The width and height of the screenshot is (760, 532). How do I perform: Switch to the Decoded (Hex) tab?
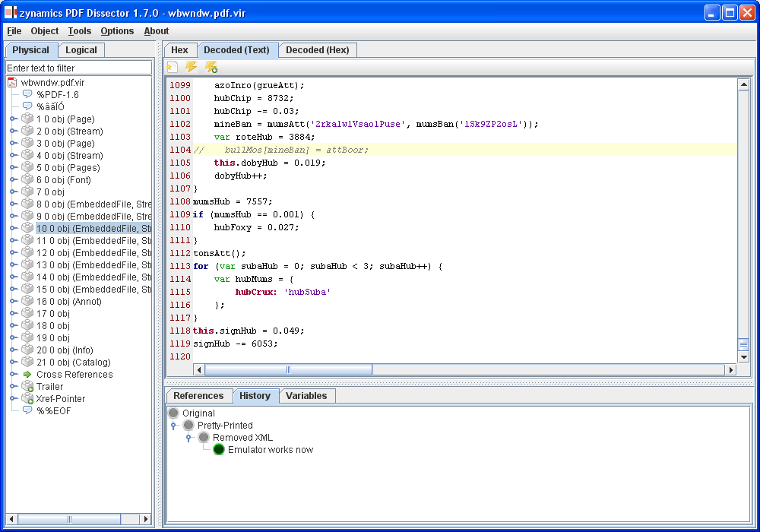point(317,50)
